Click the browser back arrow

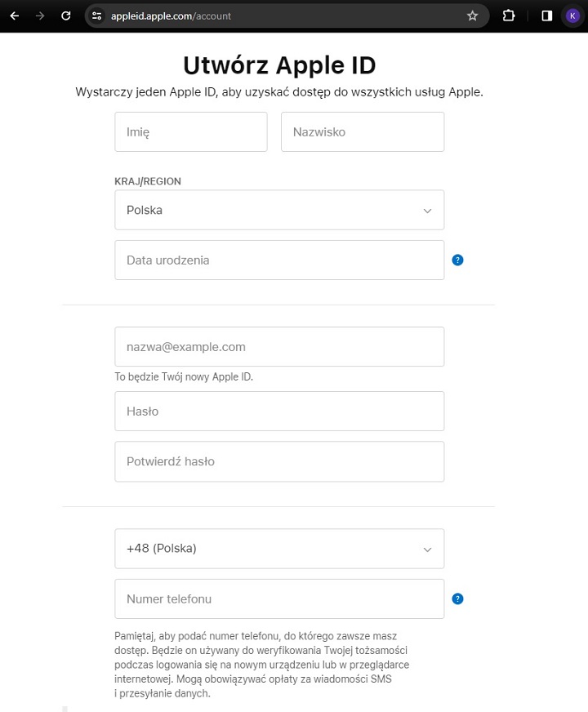tap(14, 16)
